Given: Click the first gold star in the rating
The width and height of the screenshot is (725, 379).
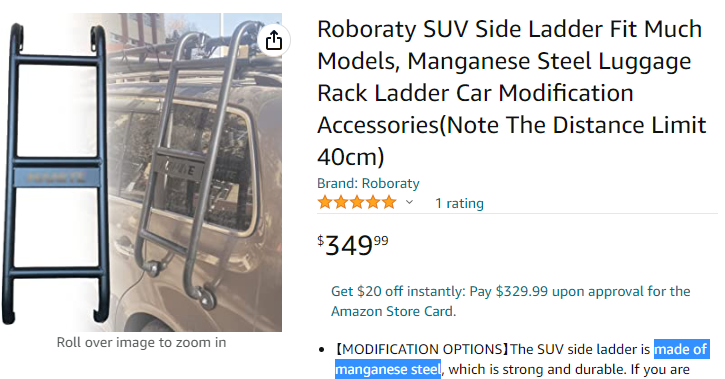Looking at the screenshot, I should (x=325, y=202).
